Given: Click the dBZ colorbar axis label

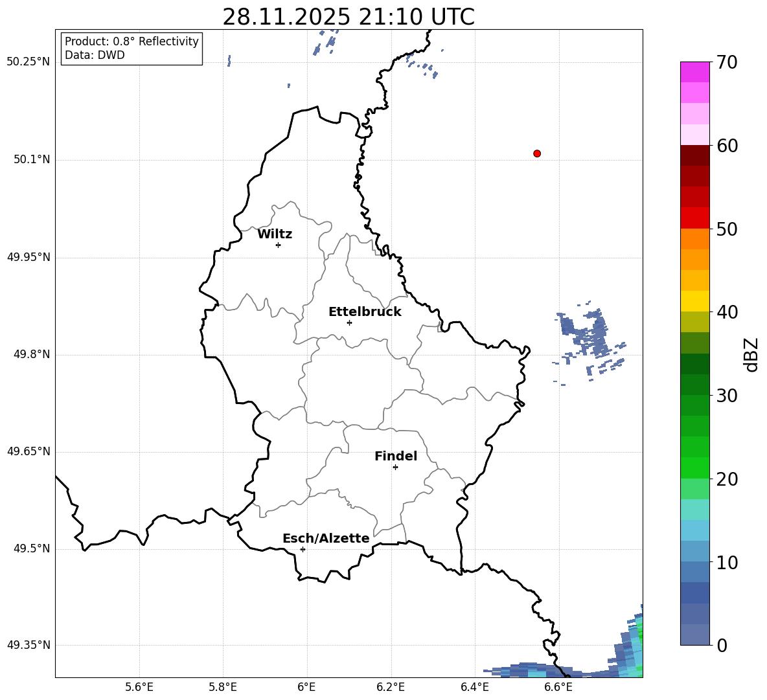Looking at the screenshot, I should point(752,354).
